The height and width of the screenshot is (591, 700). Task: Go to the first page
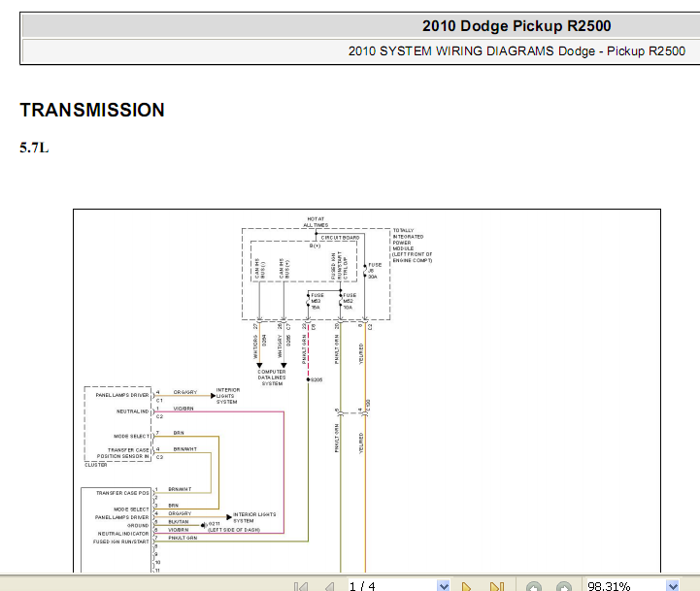pos(301,586)
